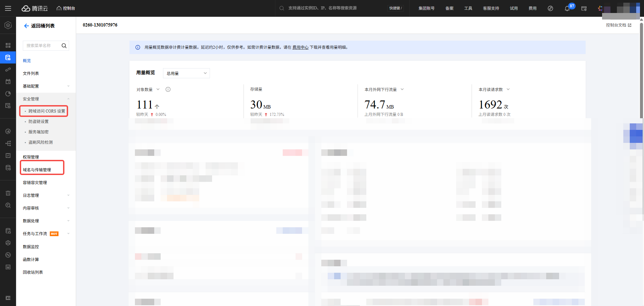Select 域名与传输管理 in sidebar
This screenshot has height=306, width=644.
coord(37,170)
